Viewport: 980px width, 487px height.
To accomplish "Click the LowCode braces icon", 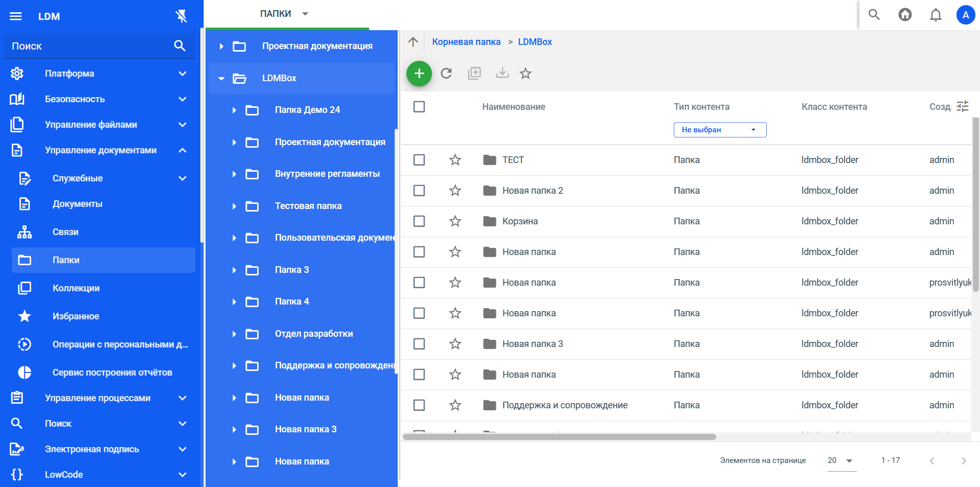I will click(17, 475).
